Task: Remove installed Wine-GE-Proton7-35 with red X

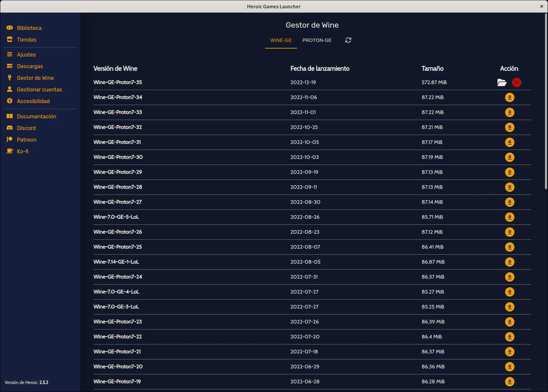Action: (x=516, y=82)
